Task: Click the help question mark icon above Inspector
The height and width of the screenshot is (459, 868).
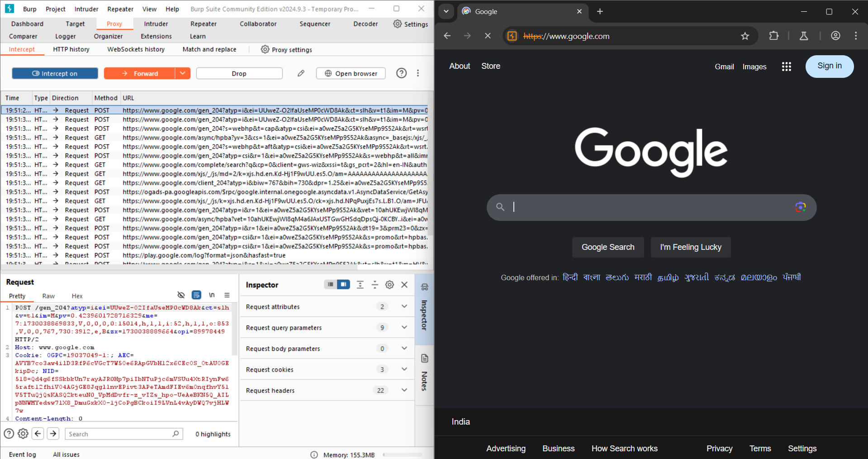Action: click(401, 73)
